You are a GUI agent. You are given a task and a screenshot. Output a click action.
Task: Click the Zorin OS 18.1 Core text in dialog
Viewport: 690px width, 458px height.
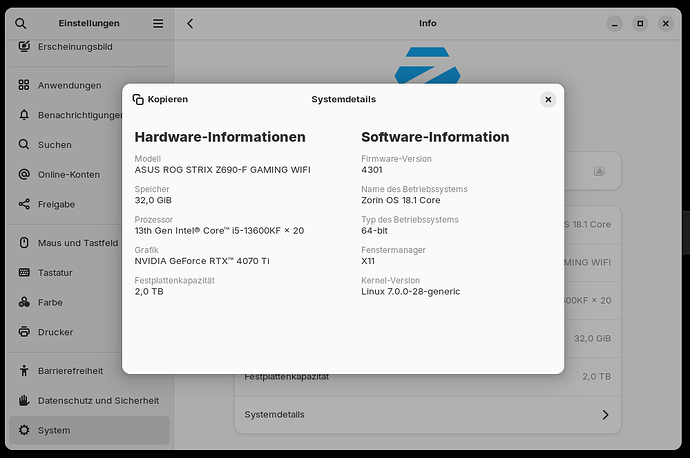(400, 200)
